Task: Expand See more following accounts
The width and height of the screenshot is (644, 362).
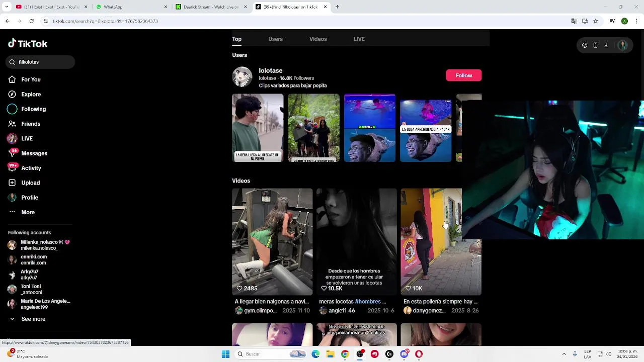Action: point(28,319)
